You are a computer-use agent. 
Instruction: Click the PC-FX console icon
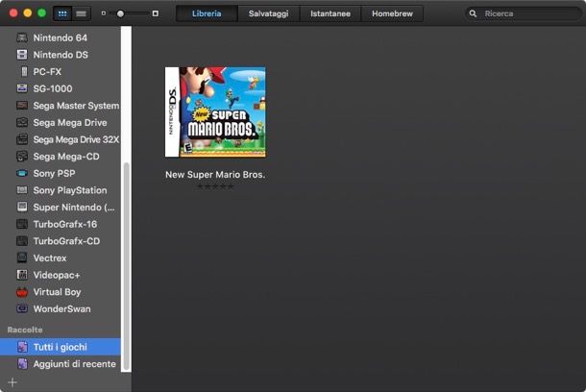point(24,71)
